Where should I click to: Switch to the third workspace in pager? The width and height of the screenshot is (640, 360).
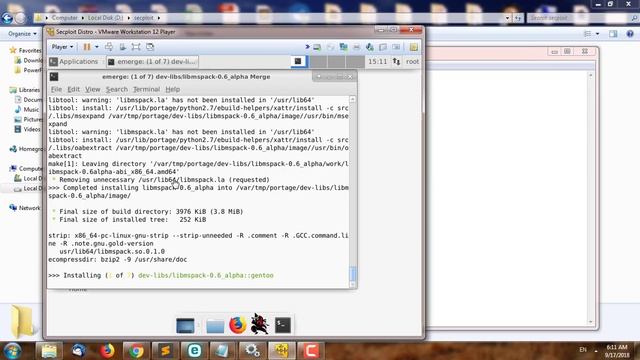tap(336, 62)
